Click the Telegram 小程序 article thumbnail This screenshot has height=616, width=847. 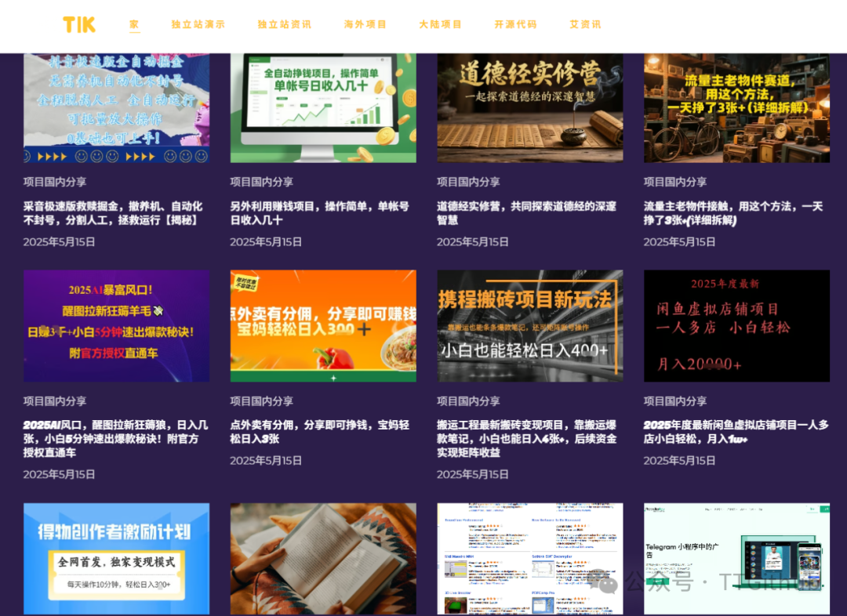[x=736, y=558]
